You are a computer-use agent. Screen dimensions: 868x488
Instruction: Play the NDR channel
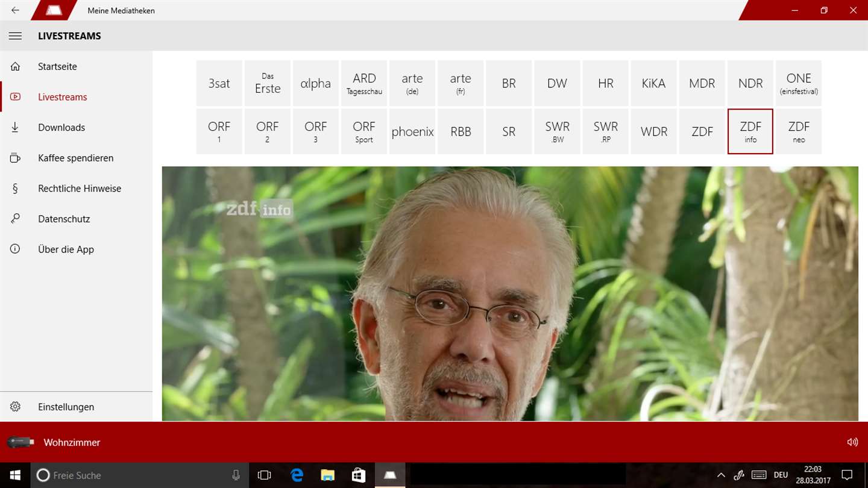coord(750,83)
